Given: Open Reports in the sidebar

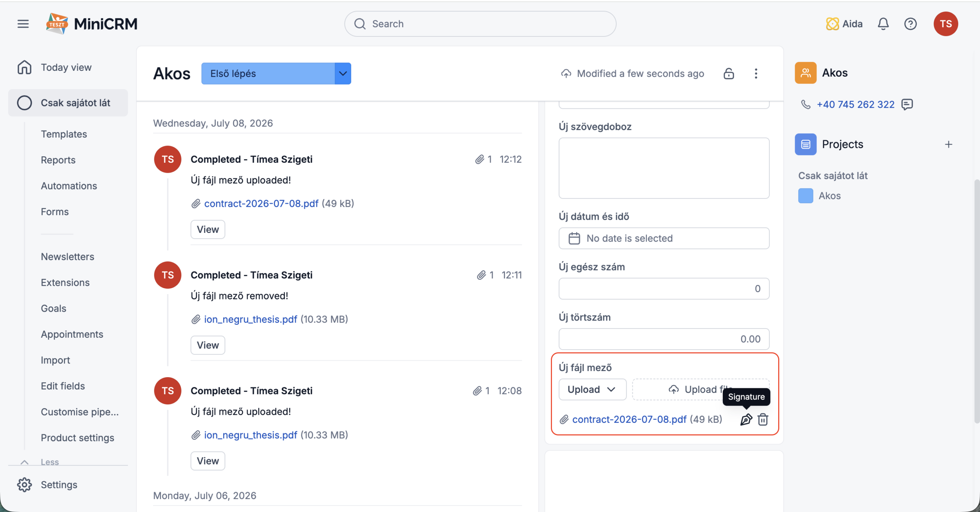Looking at the screenshot, I should click(58, 160).
